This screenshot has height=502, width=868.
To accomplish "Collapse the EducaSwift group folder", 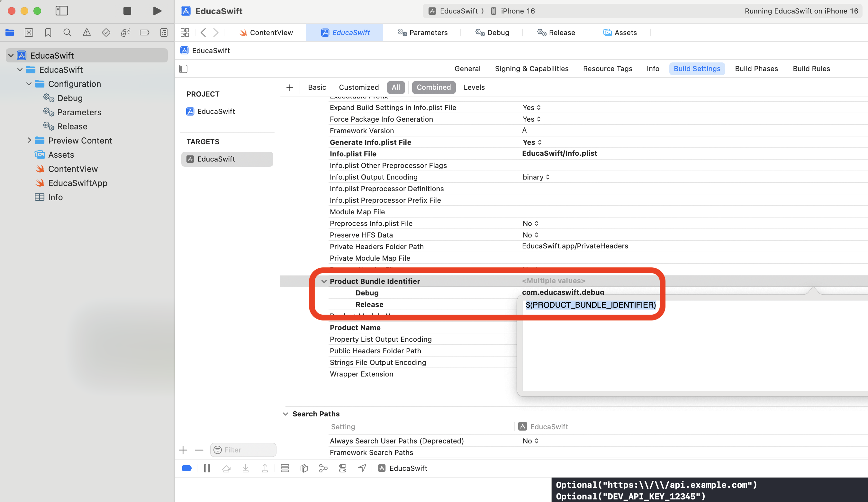I will [x=20, y=70].
